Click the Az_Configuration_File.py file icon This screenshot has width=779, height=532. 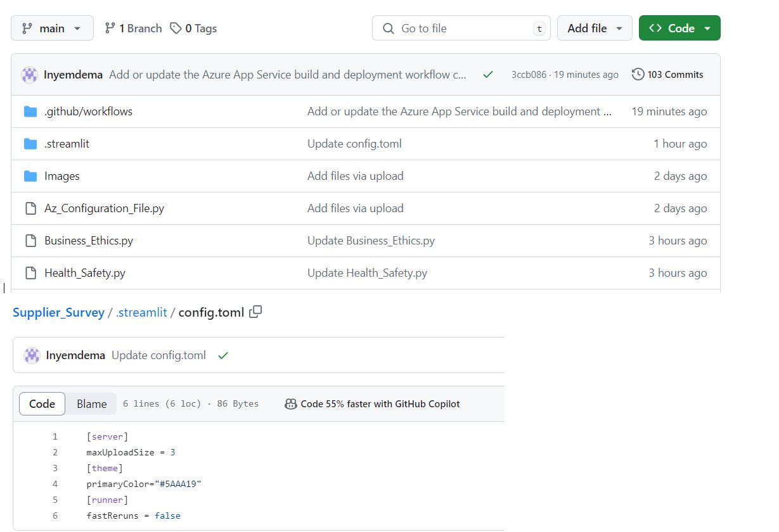tap(30, 208)
